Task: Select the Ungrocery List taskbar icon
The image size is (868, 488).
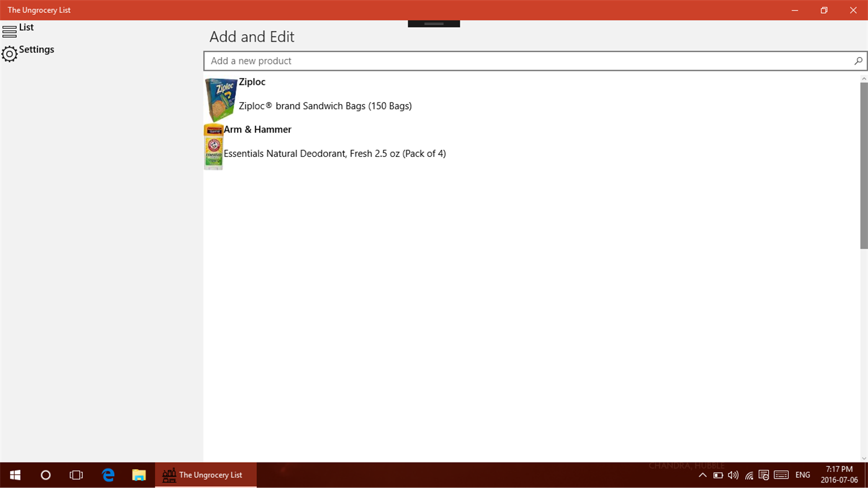Action: (205, 474)
